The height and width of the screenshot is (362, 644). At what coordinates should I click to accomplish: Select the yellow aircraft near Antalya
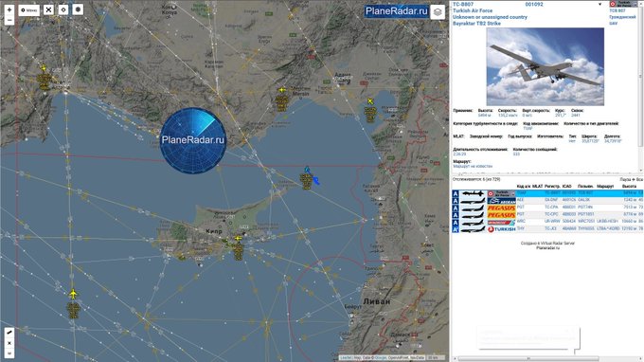pyautogui.click(x=44, y=67)
